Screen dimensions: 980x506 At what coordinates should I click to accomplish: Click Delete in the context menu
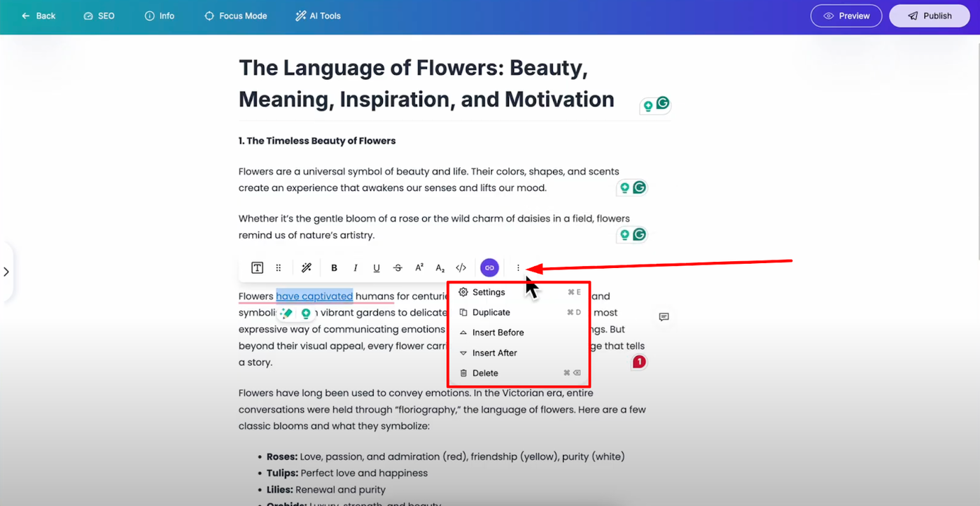click(485, 374)
